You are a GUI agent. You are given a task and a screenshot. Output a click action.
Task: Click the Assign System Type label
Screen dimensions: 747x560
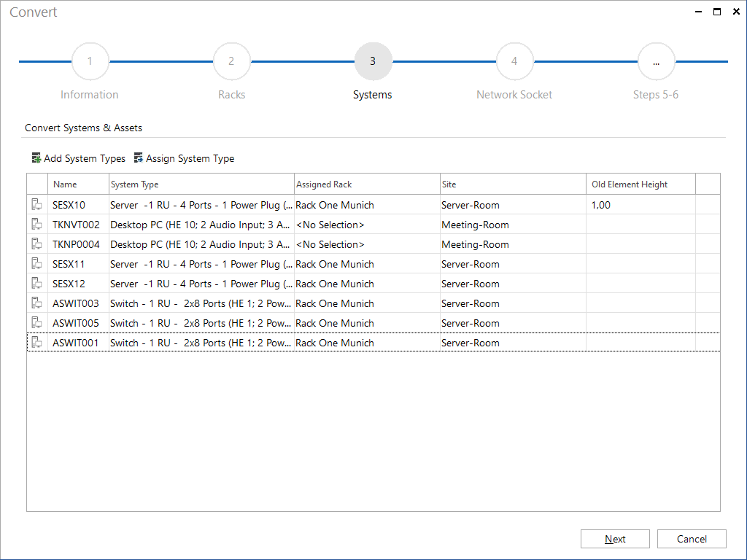pyautogui.click(x=190, y=158)
